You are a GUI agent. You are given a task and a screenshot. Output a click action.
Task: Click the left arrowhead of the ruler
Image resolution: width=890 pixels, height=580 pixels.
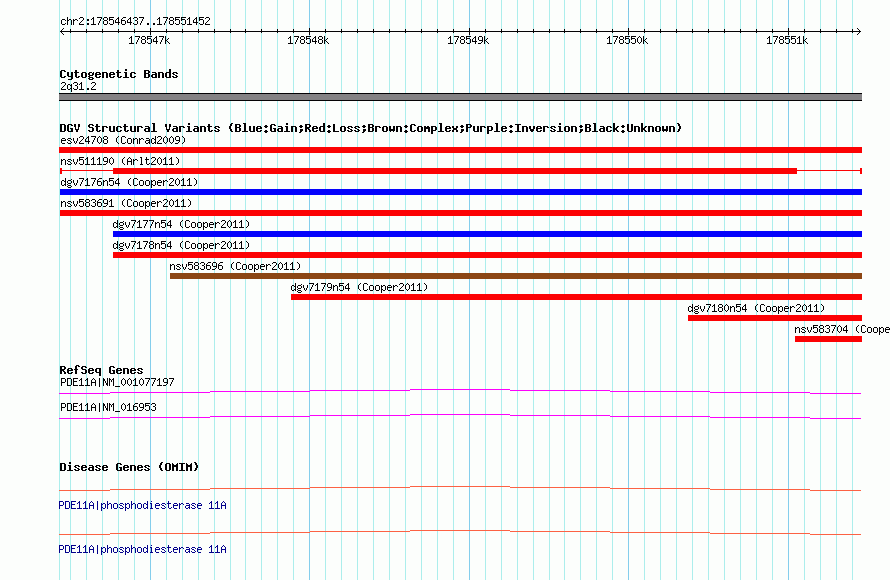click(62, 31)
